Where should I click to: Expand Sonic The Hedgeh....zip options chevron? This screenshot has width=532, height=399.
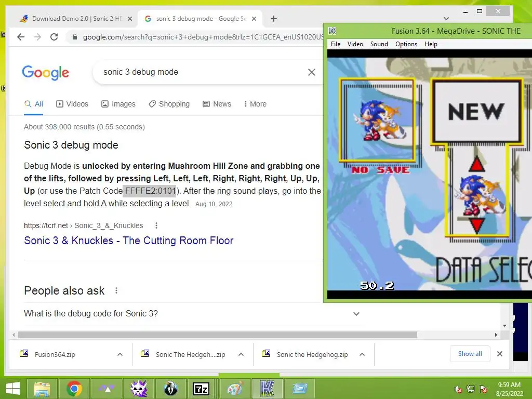pos(241,354)
